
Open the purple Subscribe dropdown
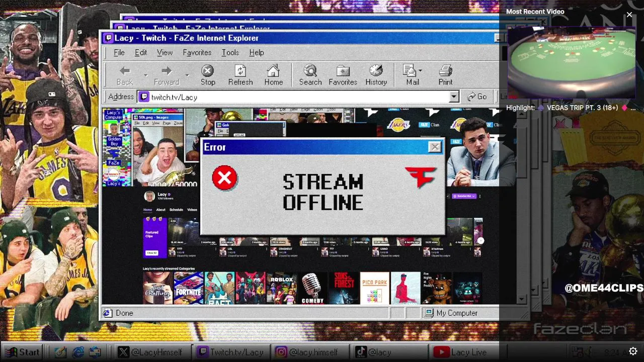click(464, 196)
